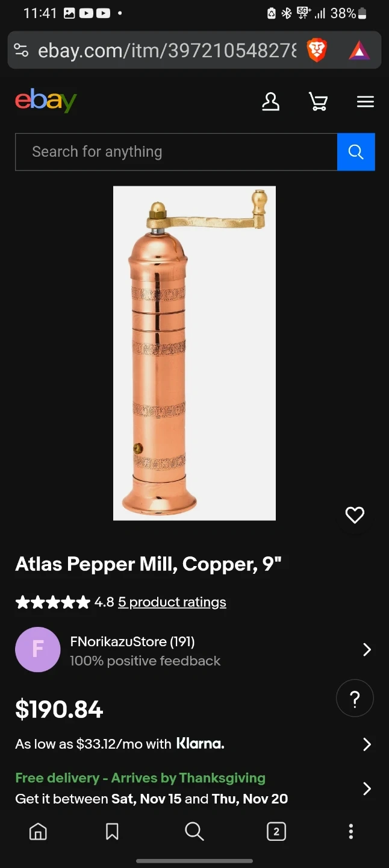
Task: Add item to watchlist with heart icon
Action: coord(355,515)
